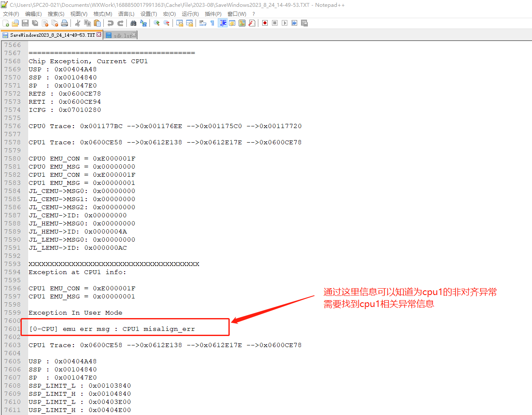The image size is (532, 415).
Task: Click the Stop Recording macro icon
Action: click(x=275, y=23)
